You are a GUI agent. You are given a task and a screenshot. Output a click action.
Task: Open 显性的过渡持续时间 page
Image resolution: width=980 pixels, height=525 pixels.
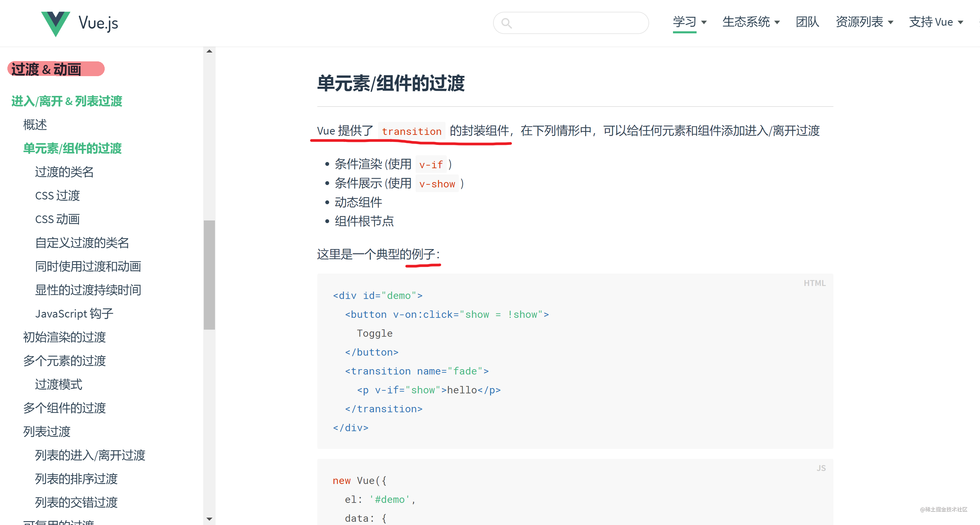click(88, 290)
